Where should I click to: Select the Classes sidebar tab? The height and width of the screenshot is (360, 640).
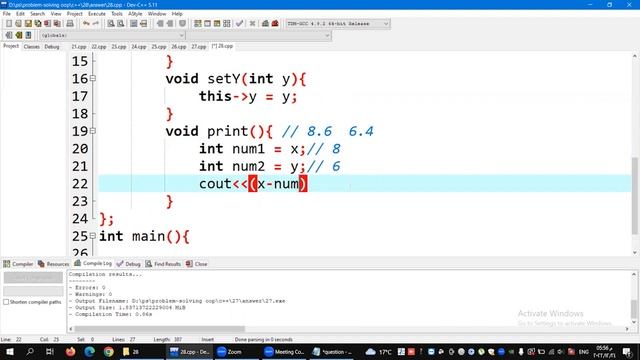click(x=32, y=47)
